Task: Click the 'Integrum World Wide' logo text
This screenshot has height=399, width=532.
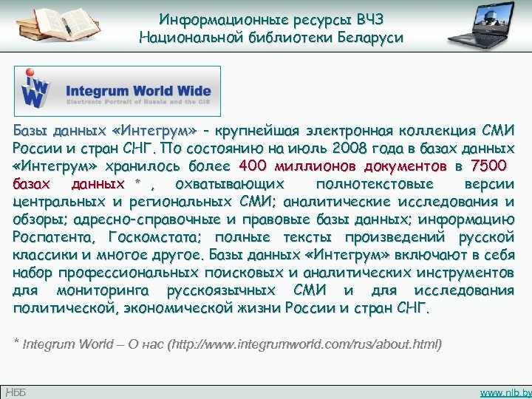Action: pyautogui.click(x=138, y=91)
